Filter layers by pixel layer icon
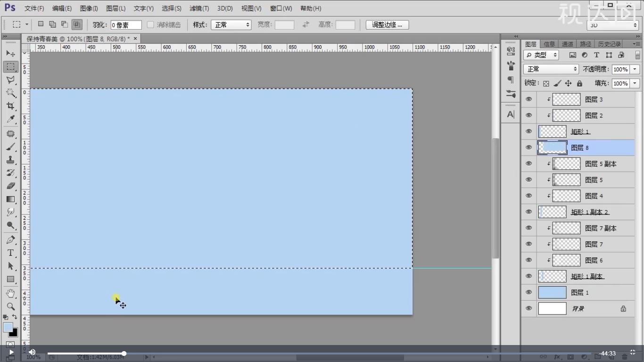Screen dimensions: 644x362 [x=573, y=55]
